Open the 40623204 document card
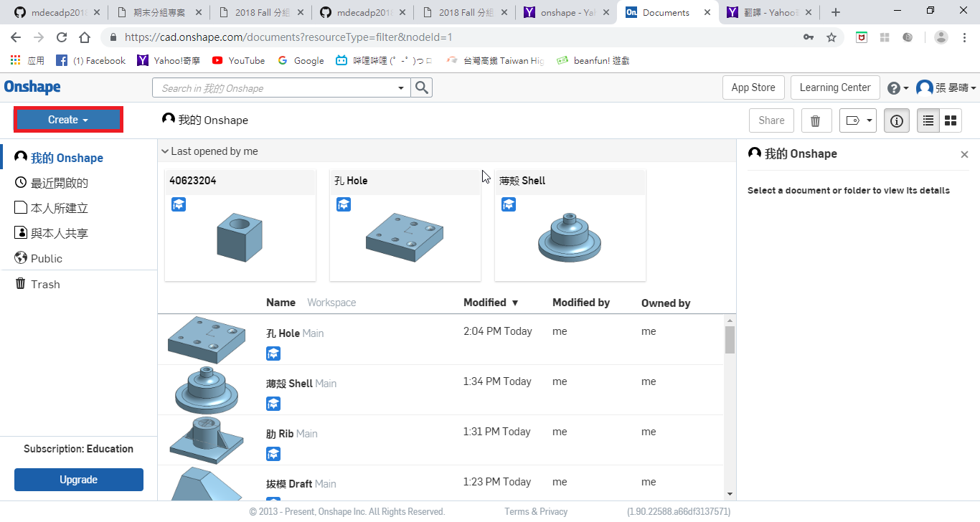Image resolution: width=980 pixels, height=522 pixels. (240, 225)
